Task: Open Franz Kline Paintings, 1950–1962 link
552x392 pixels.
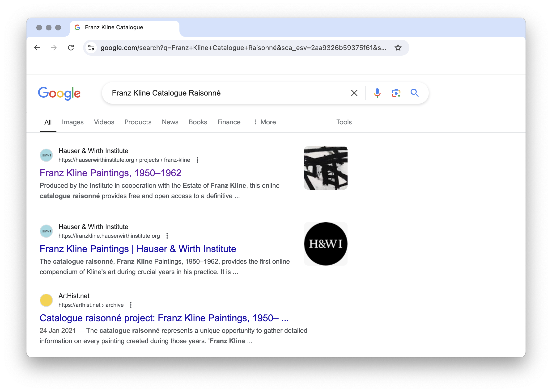Action: [110, 173]
